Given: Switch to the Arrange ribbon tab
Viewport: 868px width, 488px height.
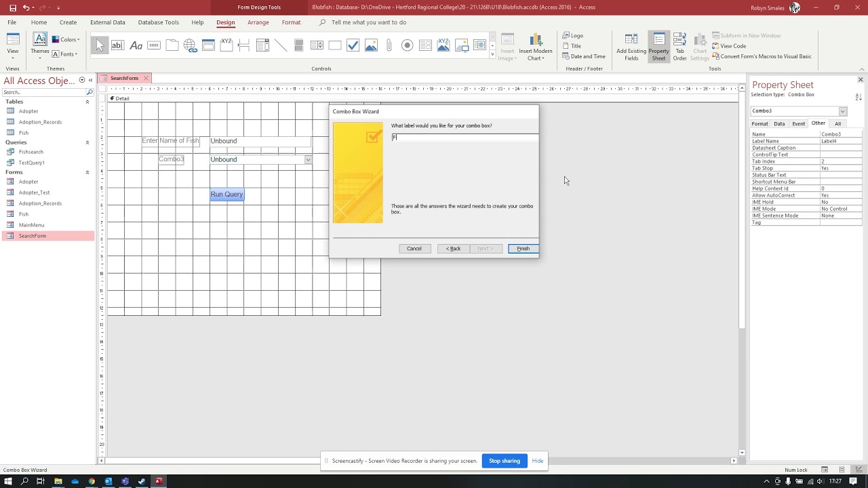Looking at the screenshot, I should 258,22.
